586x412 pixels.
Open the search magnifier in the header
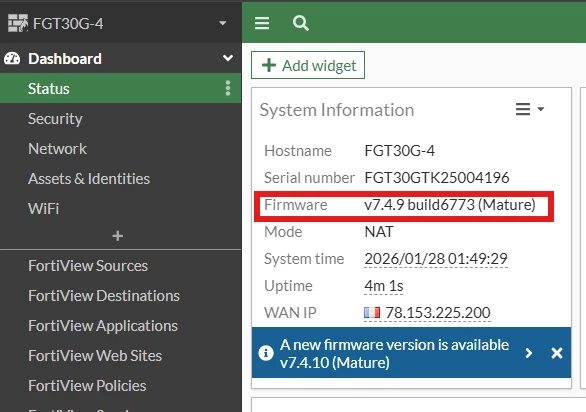tap(300, 23)
